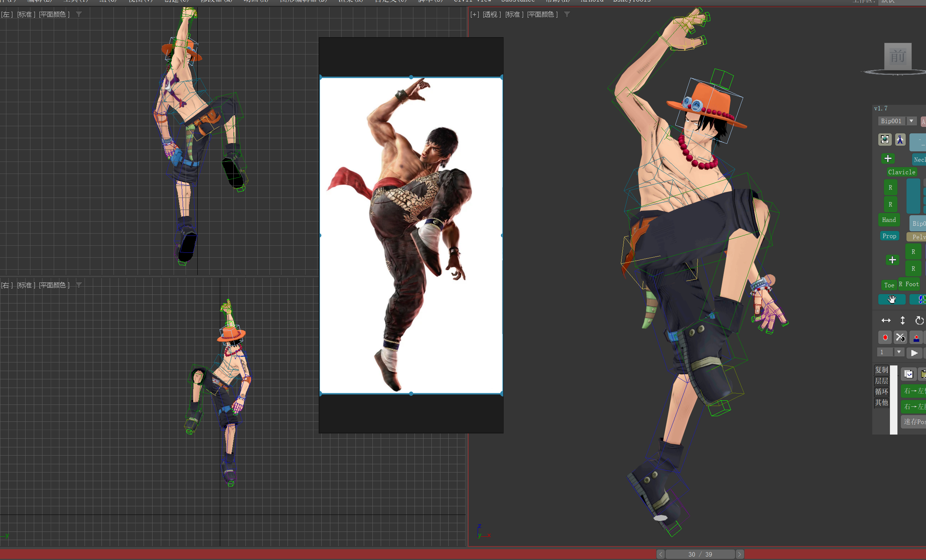This screenshot has height=560, width=926.
Task: Click the figure mode biped icon
Action: point(900,139)
